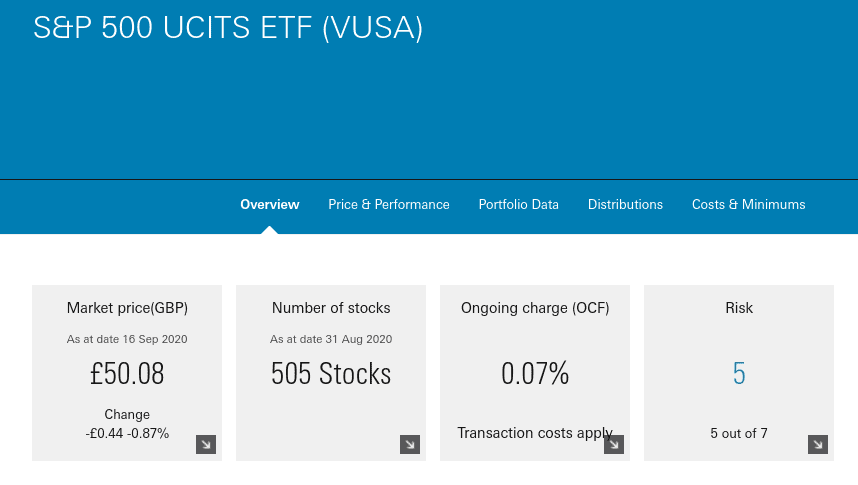Click the 5 out of 7 risk label
This screenshot has width=858, height=485.
739,434
